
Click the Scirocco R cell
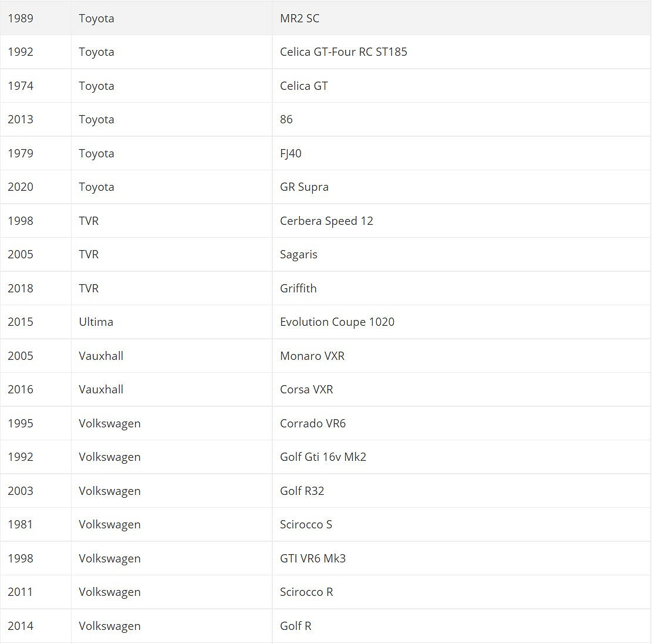coord(306,592)
